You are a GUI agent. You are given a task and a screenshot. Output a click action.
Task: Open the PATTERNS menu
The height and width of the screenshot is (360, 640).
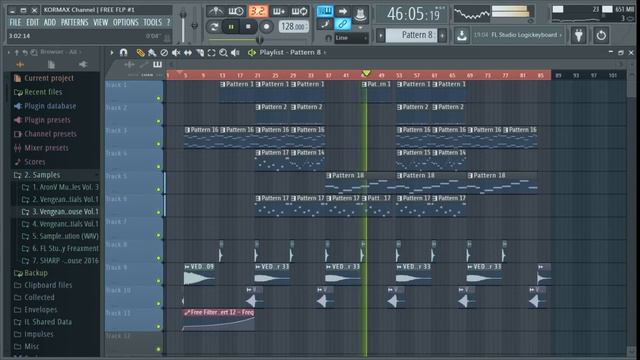(74, 22)
